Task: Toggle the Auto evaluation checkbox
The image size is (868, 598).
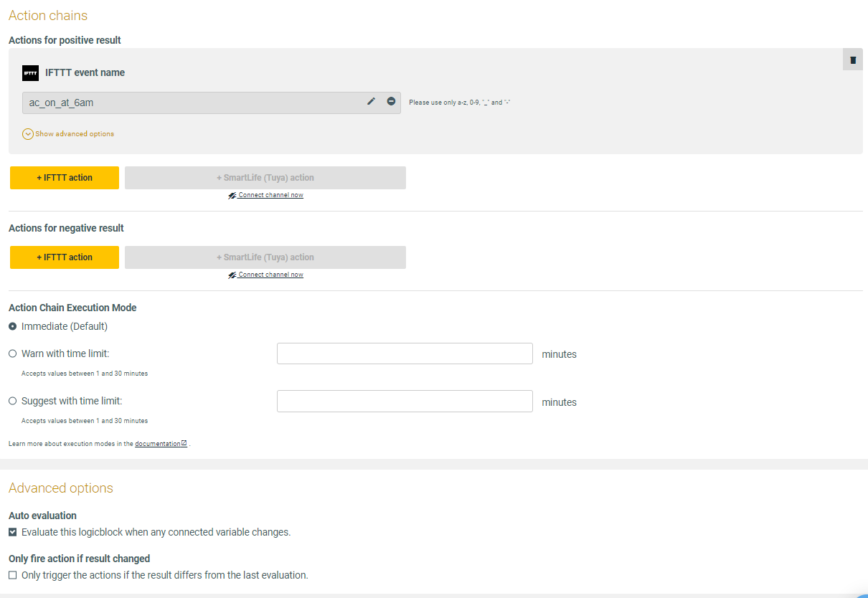Action: [x=13, y=532]
